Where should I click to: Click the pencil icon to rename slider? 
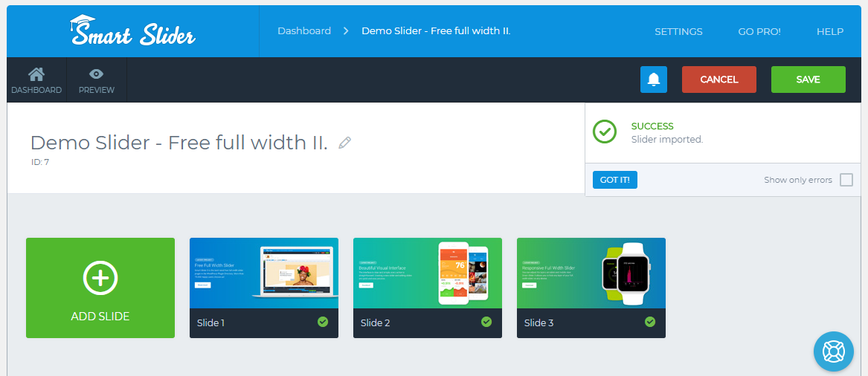point(344,143)
